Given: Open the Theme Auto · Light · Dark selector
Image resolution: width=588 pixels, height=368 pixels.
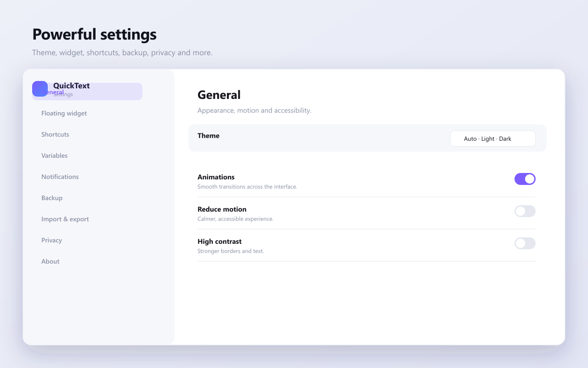Looking at the screenshot, I should pos(493,138).
